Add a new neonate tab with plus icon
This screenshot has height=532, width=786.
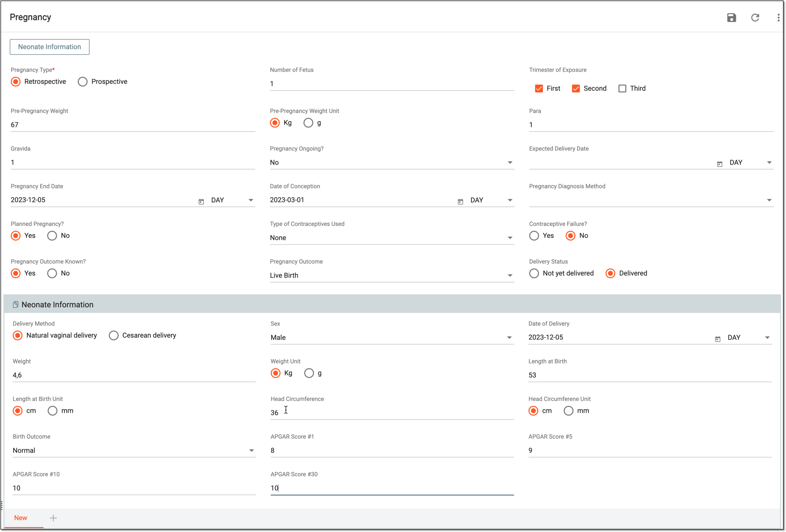(x=53, y=518)
